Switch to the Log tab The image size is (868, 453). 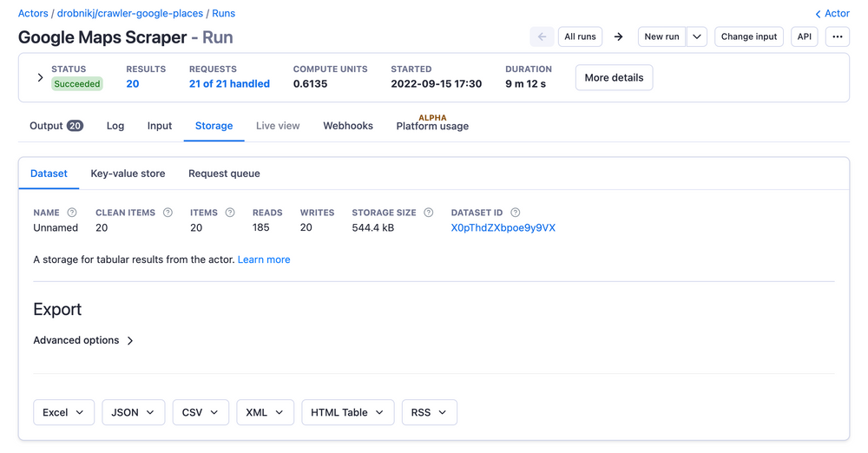(115, 126)
